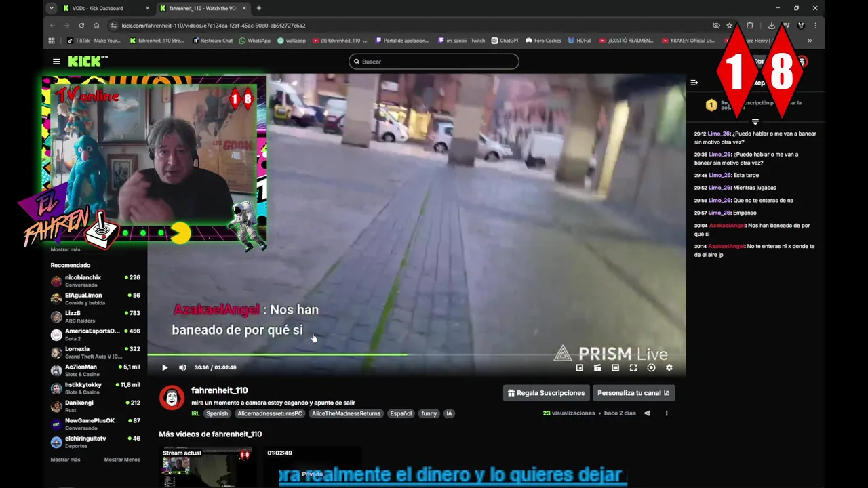Viewport: 868px width, 488px height.
Task: Open the Stream actual video thumbnail
Action: 208,466
